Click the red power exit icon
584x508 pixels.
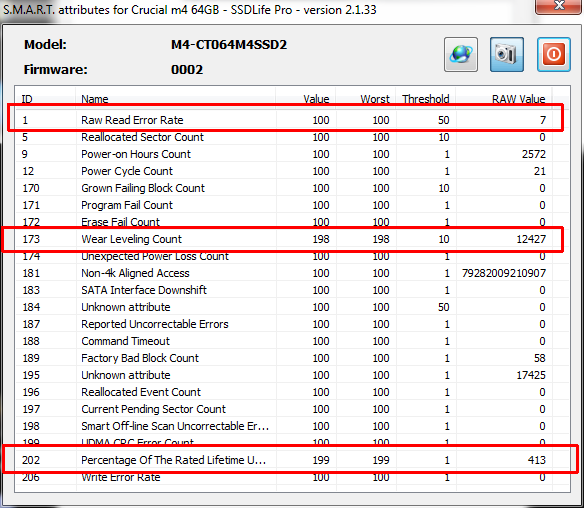coord(553,54)
